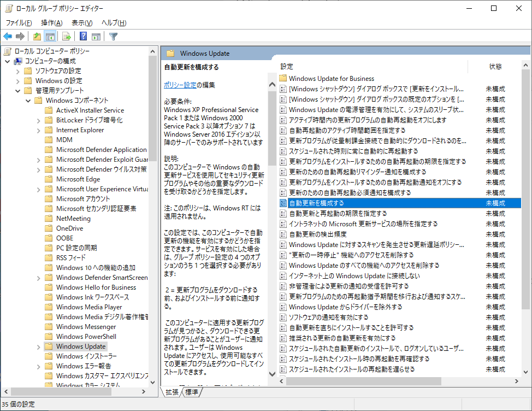The width and height of the screenshot is (532, 411).
Task: Select Windows Hello for Business tree item
Action: click(96, 287)
